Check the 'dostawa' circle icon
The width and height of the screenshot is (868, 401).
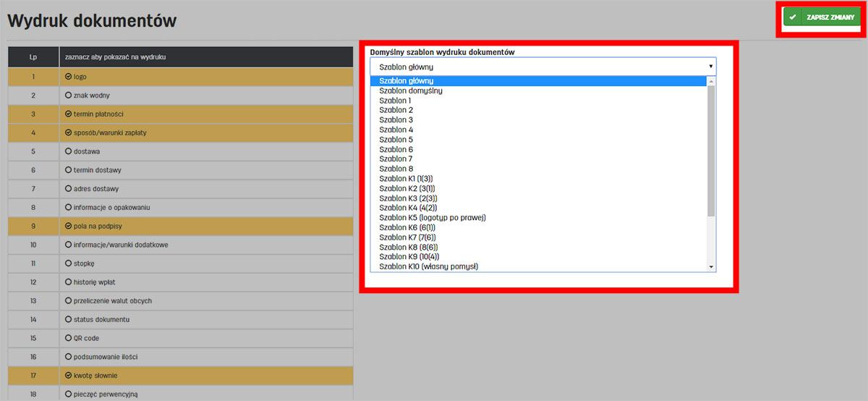click(69, 152)
